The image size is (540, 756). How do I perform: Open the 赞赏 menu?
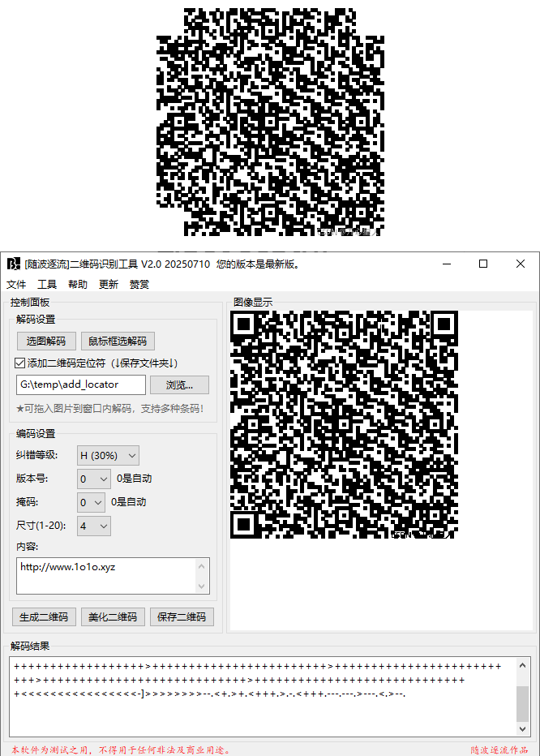[139, 285]
